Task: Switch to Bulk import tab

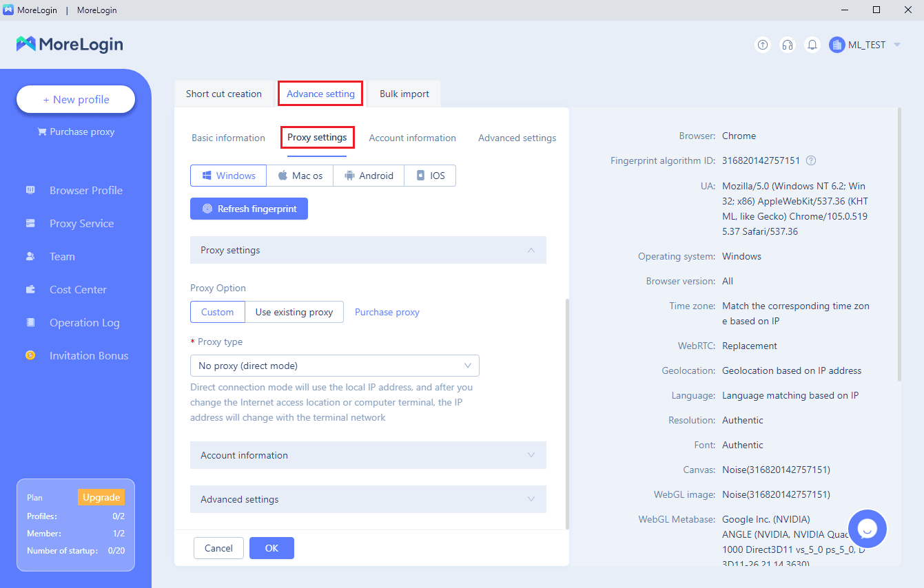Action: pos(404,94)
